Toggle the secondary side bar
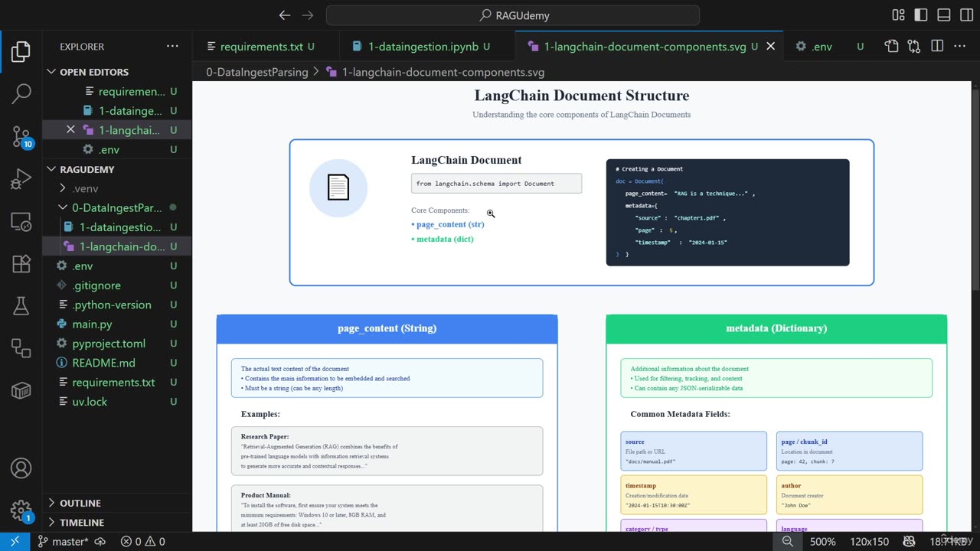980x551 pixels. (x=965, y=15)
